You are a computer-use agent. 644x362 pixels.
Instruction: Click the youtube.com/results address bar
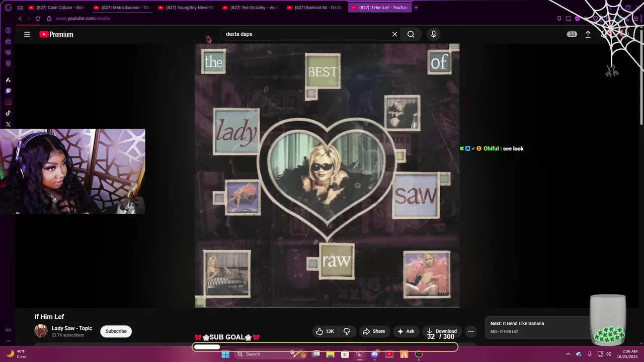[x=83, y=19]
